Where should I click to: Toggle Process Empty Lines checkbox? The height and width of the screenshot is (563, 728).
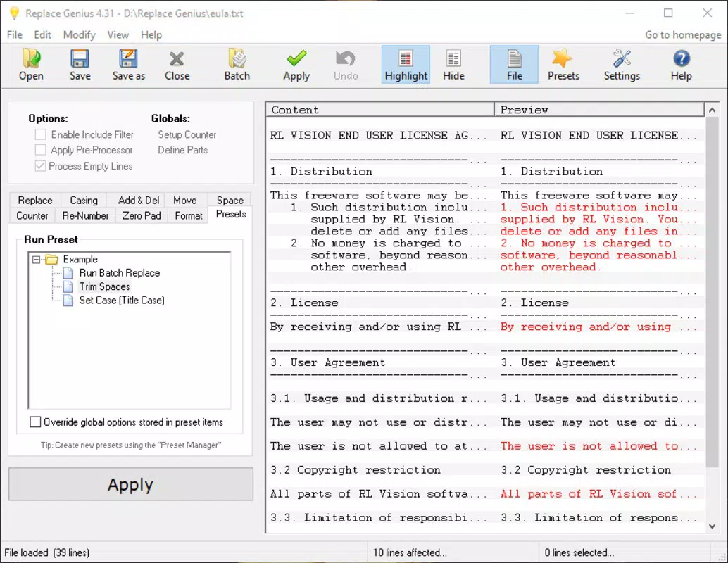pyautogui.click(x=40, y=165)
